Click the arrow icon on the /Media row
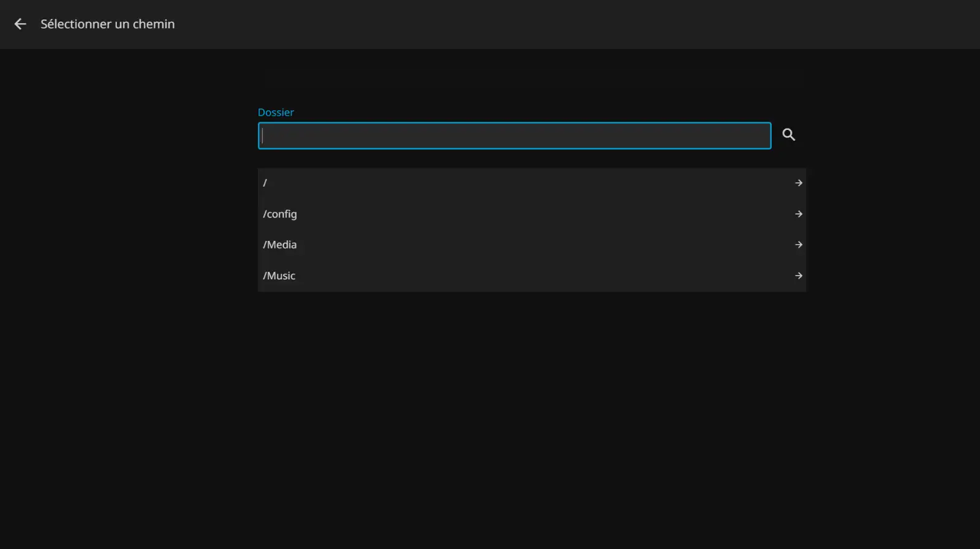Screen dimensions: 980x549 coord(798,244)
